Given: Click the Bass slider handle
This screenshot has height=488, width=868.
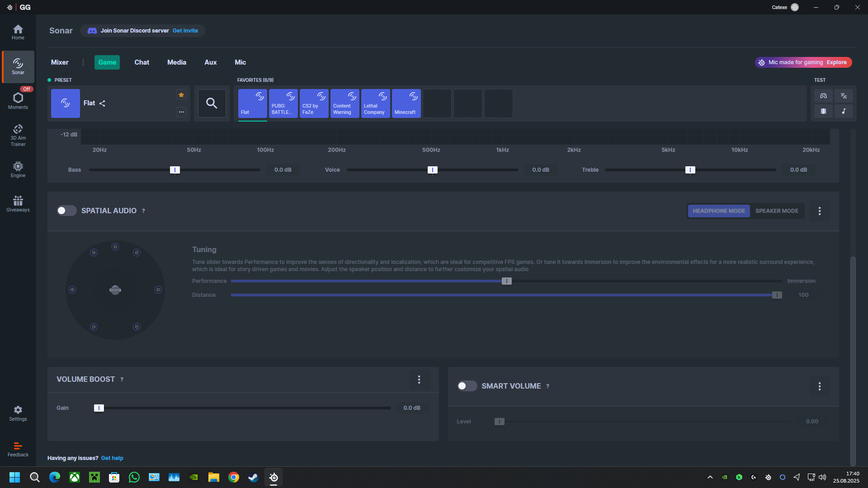Looking at the screenshot, I should tap(175, 170).
